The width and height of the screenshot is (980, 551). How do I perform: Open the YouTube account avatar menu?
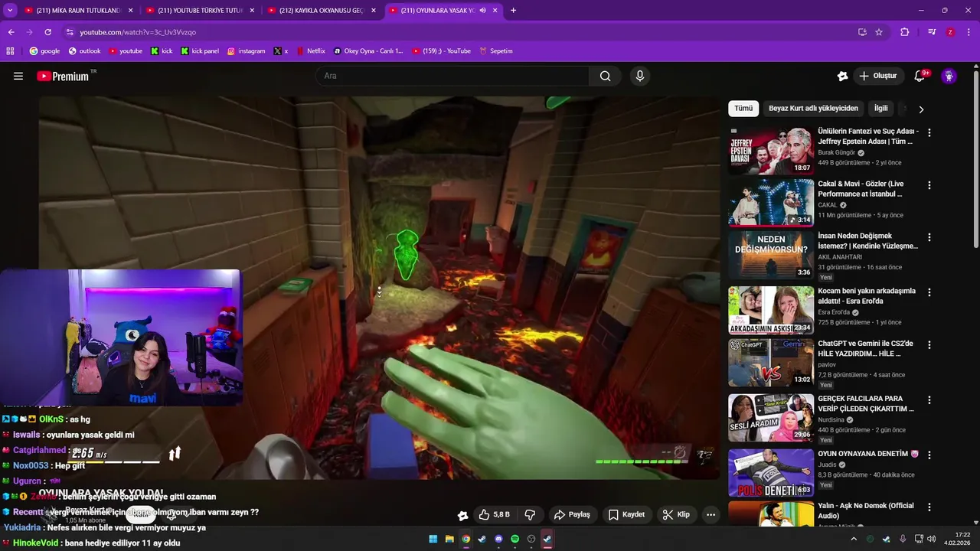pos(949,76)
